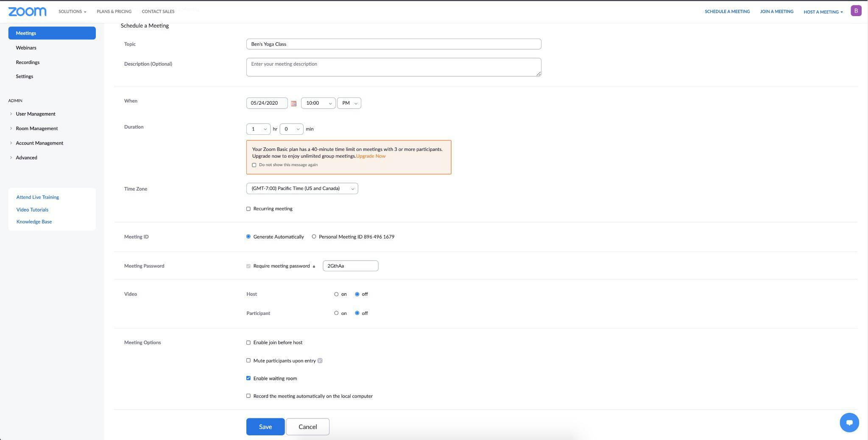This screenshot has height=440, width=868.
Task: Click the meeting description text area
Action: pyautogui.click(x=394, y=67)
